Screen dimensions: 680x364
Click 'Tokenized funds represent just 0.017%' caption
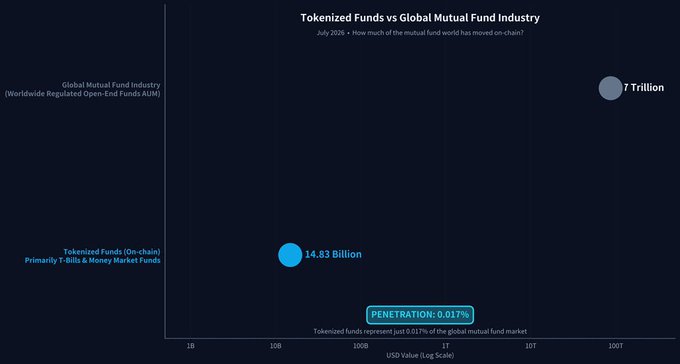420,331
